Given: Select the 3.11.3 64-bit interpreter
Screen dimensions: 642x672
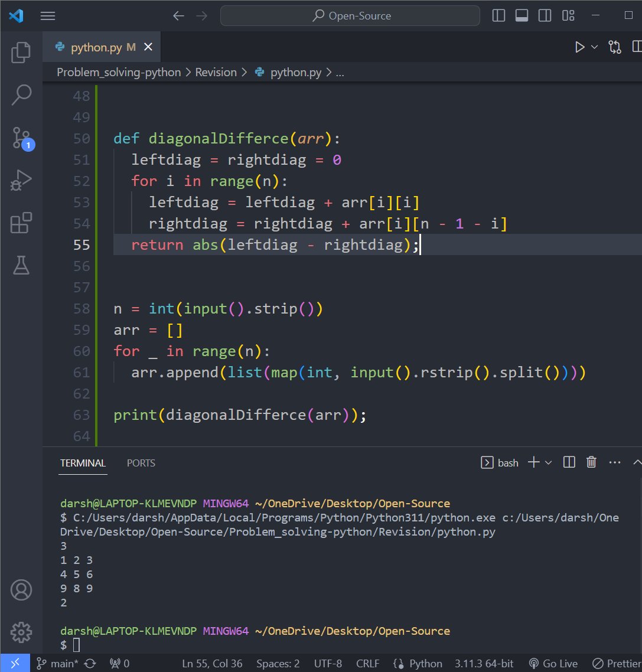Looking at the screenshot, I should click(484, 663).
